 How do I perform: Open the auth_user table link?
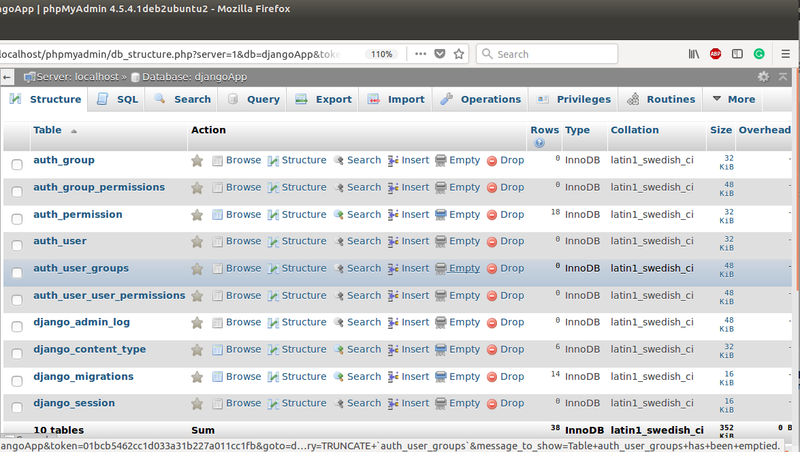click(60, 241)
